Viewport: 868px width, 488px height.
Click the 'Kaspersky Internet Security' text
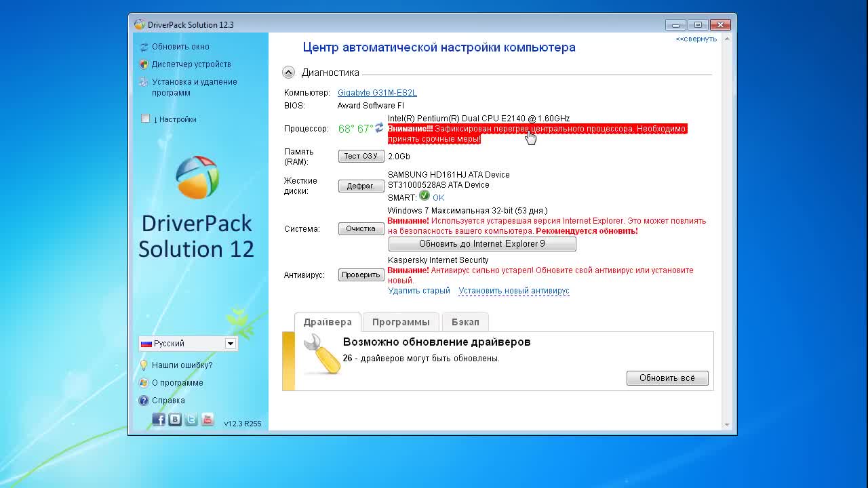(438, 260)
